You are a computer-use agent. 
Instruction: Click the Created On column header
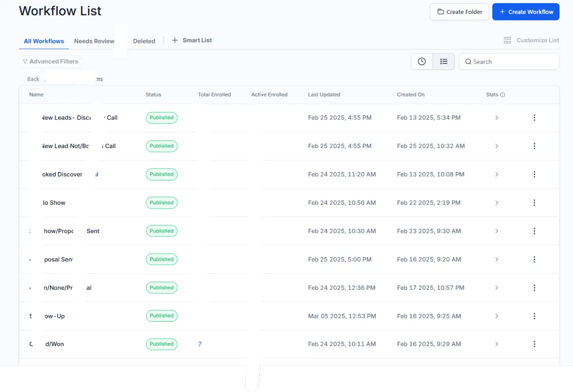pyautogui.click(x=411, y=95)
